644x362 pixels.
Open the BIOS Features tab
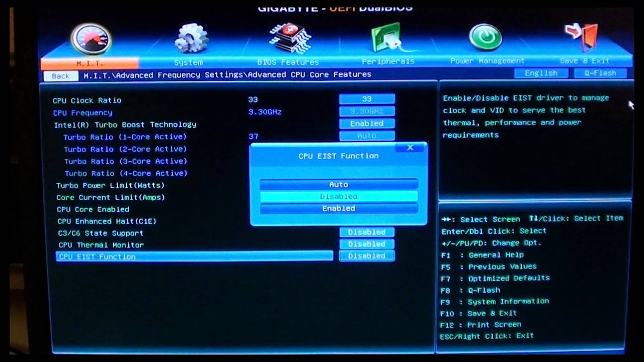(288, 62)
